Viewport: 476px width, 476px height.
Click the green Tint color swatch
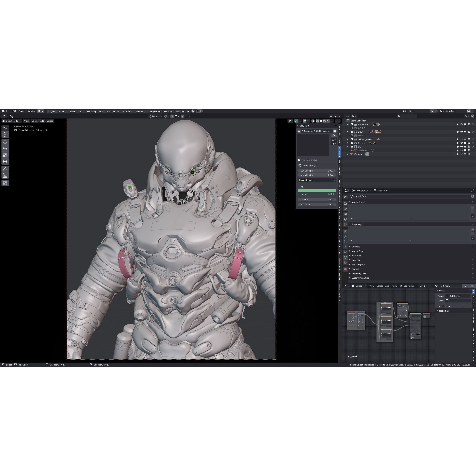(317, 190)
